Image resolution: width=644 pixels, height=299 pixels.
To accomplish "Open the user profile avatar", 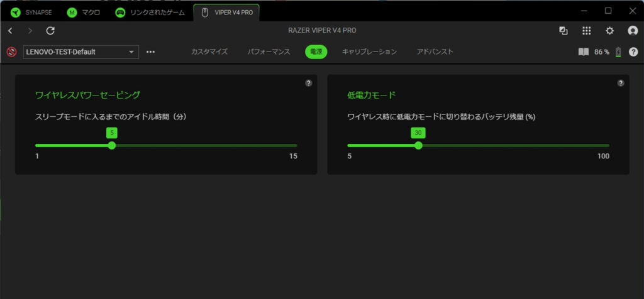I will click(x=633, y=31).
